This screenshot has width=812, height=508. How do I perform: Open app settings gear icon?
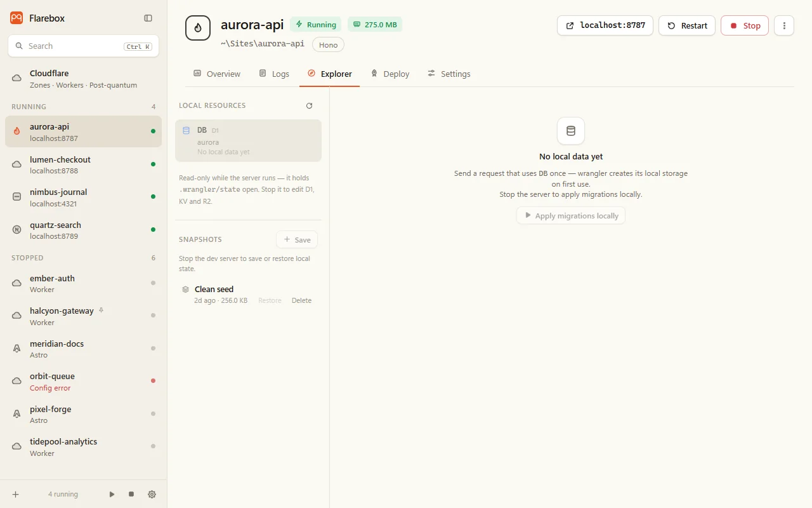click(x=152, y=494)
